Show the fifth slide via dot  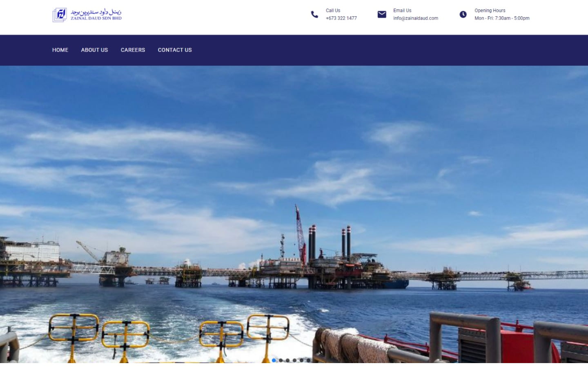point(302,360)
